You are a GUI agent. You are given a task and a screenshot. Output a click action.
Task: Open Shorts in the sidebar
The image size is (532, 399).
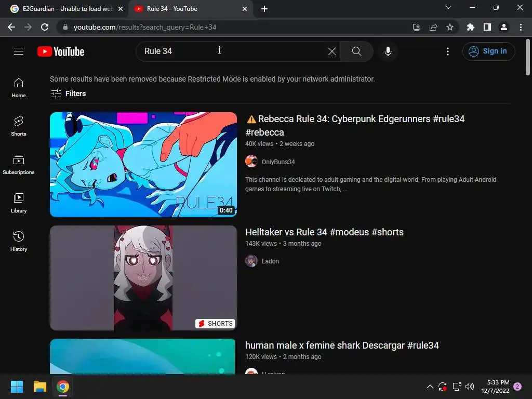tap(19, 126)
